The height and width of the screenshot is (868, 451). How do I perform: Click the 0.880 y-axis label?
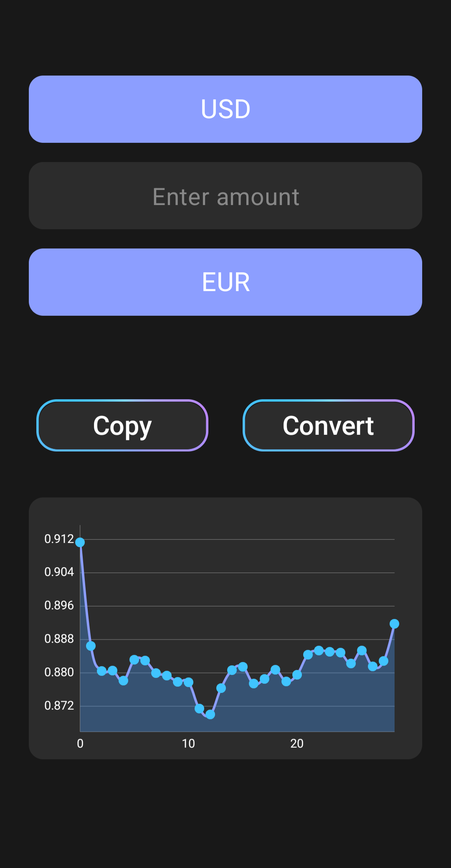[59, 672]
